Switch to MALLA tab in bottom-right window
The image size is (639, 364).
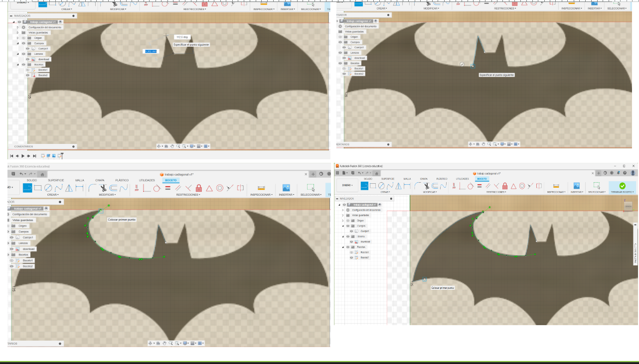click(x=407, y=179)
